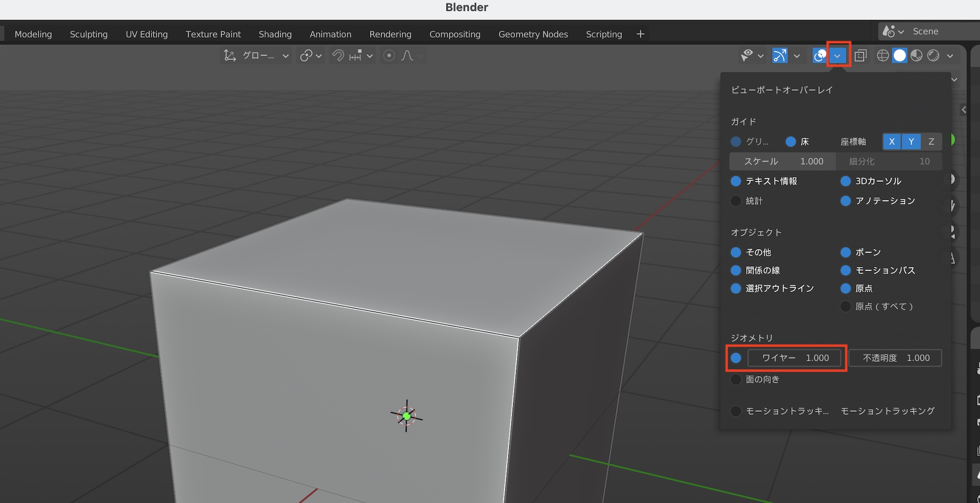980x503 pixels.
Task: Expand the viewport shading options dropdown
Action: pos(950,56)
